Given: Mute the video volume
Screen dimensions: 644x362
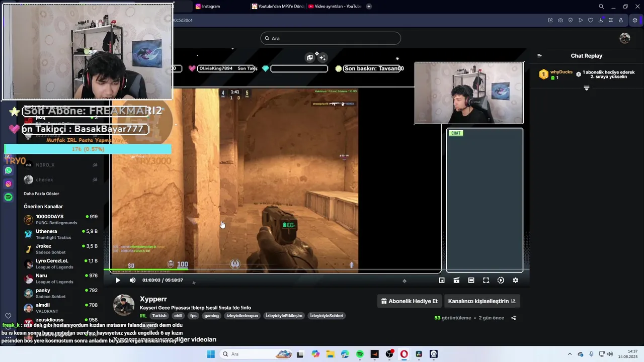Looking at the screenshot, I should (132, 281).
